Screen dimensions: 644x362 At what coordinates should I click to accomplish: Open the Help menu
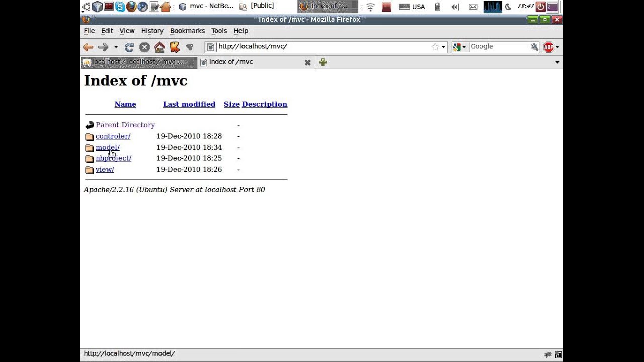point(241,31)
